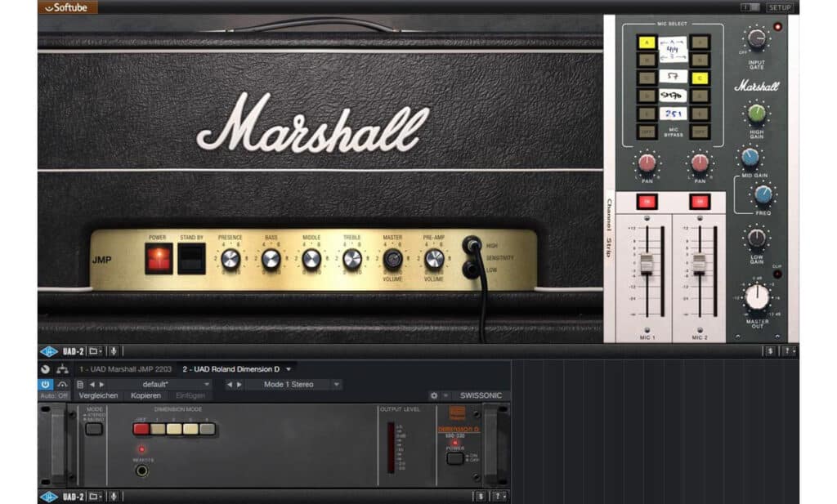This screenshot has height=504, width=837.
Task: Click the MIDDLE knob on the amp
Action: point(311,259)
